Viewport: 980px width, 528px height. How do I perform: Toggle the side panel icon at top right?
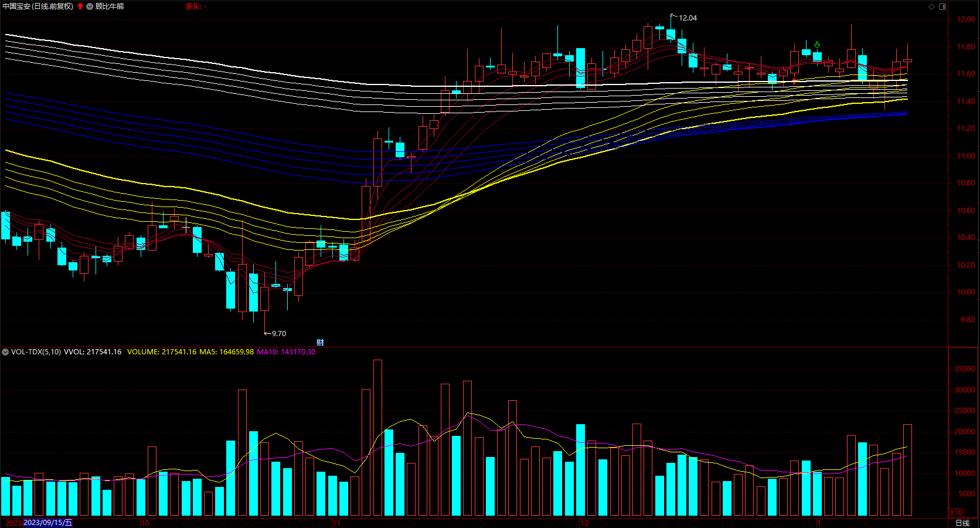tap(942, 6)
